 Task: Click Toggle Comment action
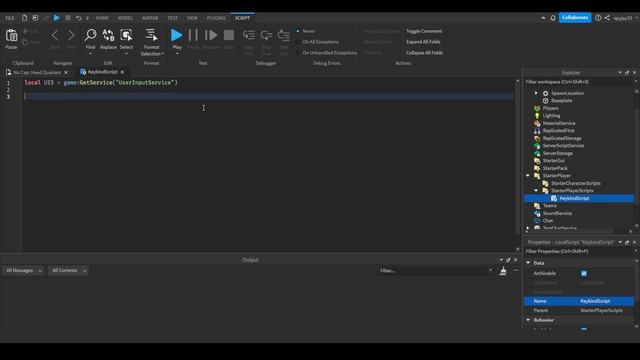[424, 31]
